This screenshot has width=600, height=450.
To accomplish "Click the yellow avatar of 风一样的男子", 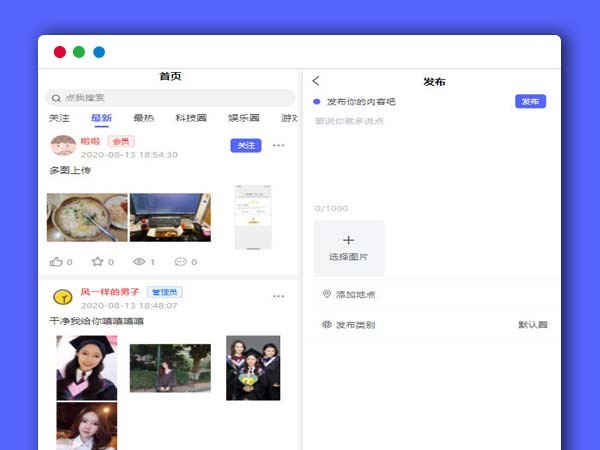I will pyautogui.click(x=62, y=297).
